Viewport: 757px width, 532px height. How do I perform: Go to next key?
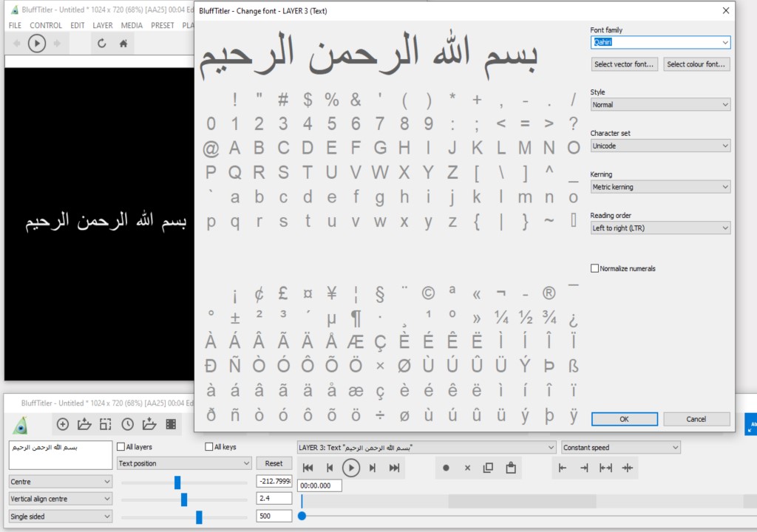(x=373, y=468)
